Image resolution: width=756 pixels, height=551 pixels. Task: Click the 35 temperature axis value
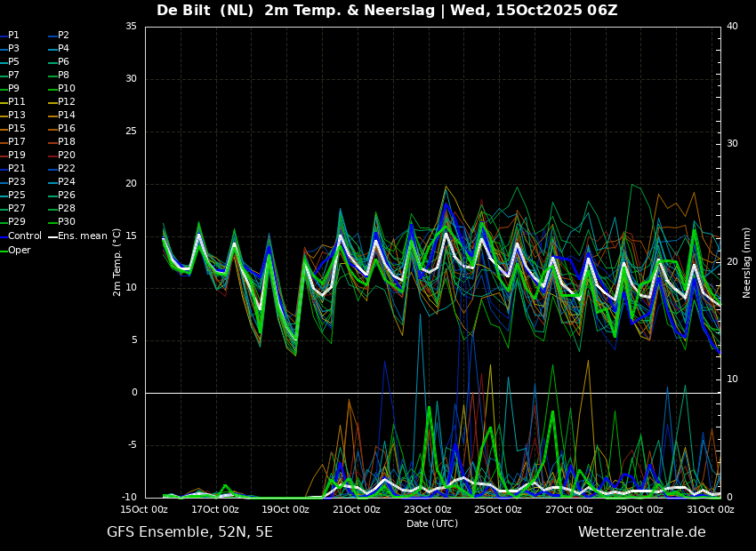point(131,27)
